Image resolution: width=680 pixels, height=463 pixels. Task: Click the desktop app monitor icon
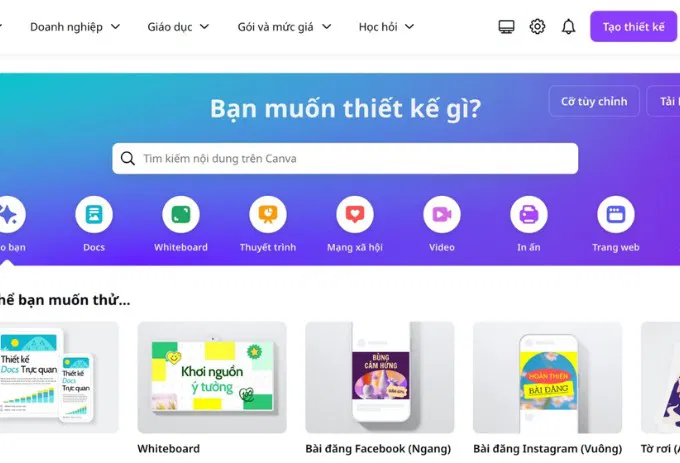click(x=506, y=27)
